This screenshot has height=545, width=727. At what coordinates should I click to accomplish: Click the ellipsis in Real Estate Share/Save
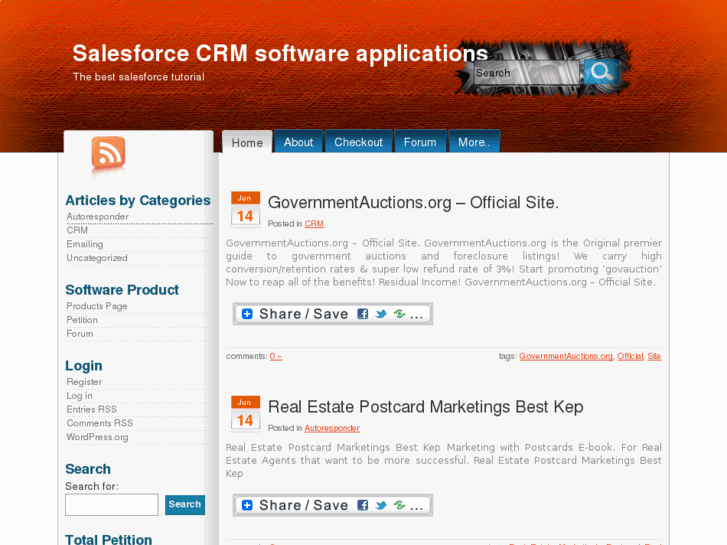417,508
